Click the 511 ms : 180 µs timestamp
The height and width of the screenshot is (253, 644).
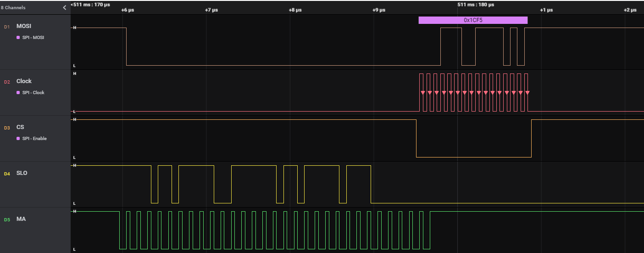click(476, 5)
